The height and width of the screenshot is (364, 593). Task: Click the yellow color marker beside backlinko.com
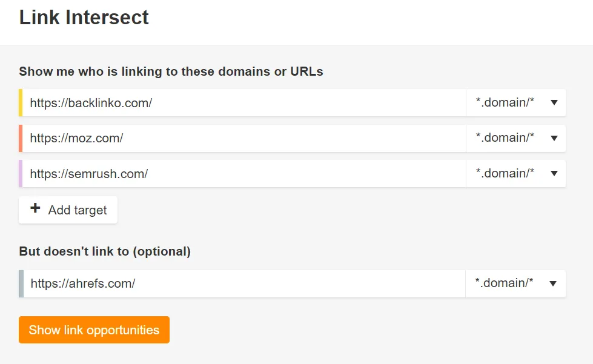(x=21, y=103)
